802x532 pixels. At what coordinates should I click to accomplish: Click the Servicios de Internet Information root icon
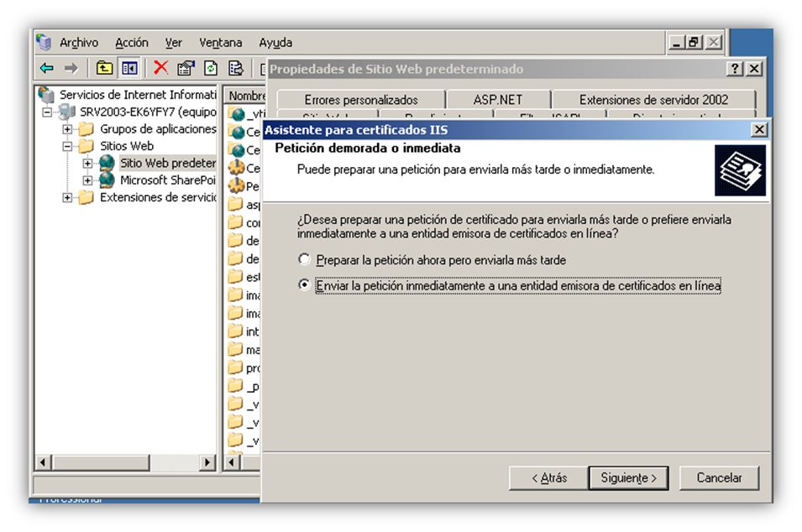pos(46,95)
